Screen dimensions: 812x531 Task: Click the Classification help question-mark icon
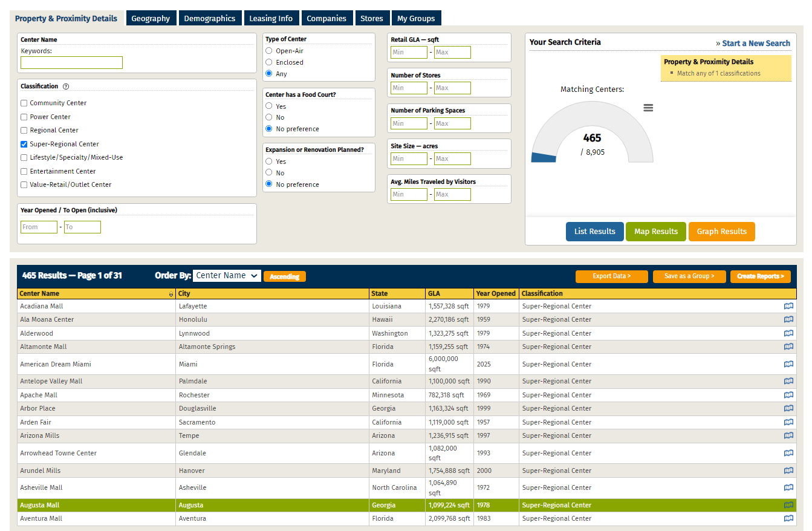66,86
